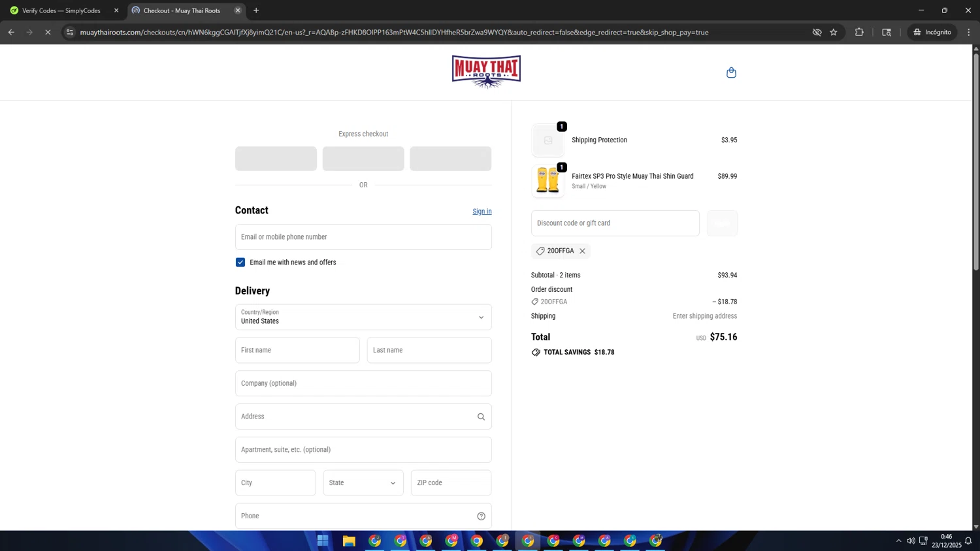Image resolution: width=980 pixels, height=551 pixels.
Task: Click the City field
Action: [275, 483]
